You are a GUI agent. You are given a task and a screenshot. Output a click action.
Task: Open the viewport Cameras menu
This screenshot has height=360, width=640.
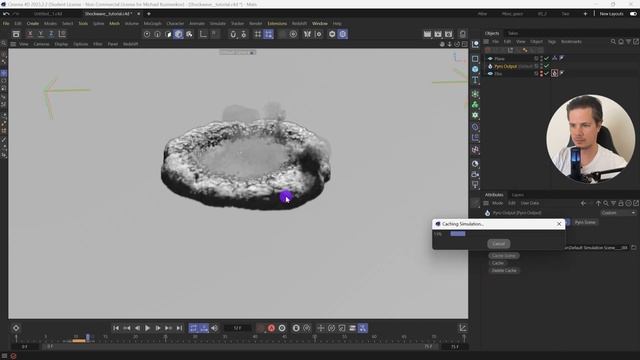coord(41,44)
